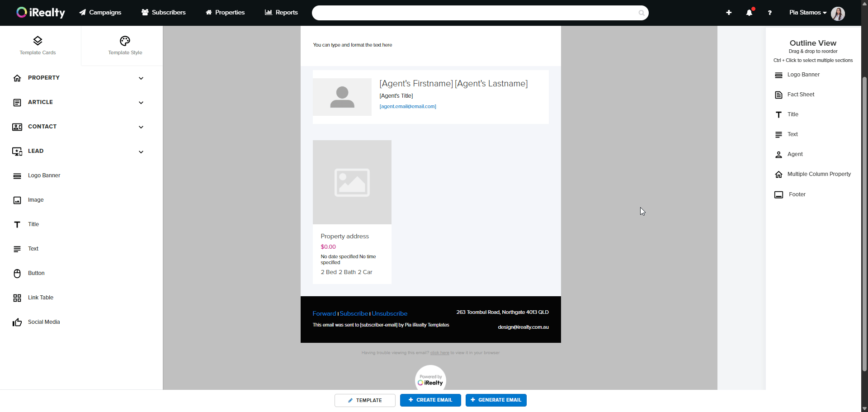Click the notifications bell icon

(x=749, y=13)
